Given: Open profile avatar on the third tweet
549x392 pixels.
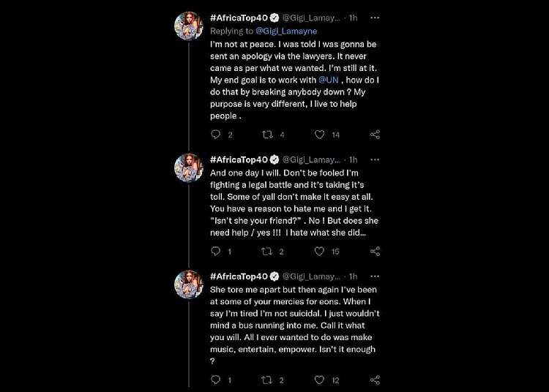Looking at the screenshot, I should pyautogui.click(x=189, y=286).
